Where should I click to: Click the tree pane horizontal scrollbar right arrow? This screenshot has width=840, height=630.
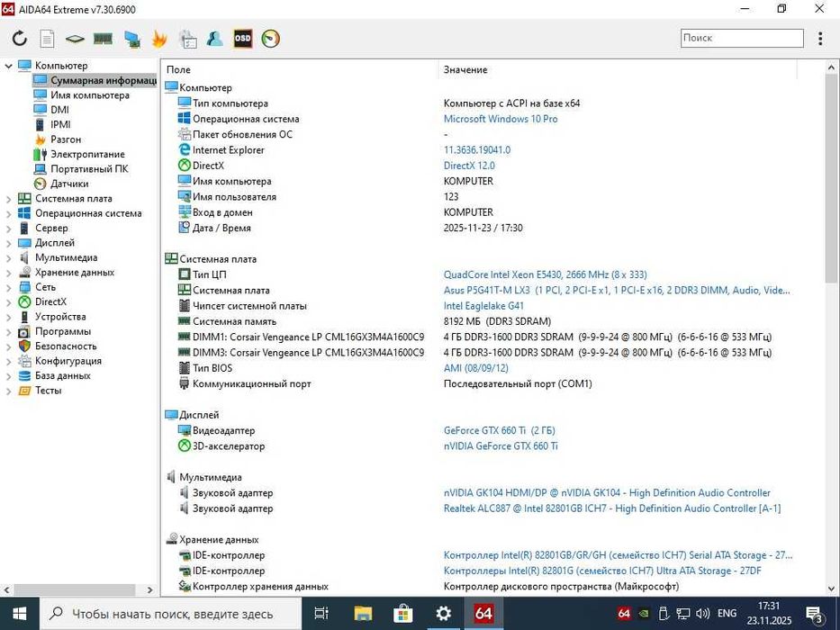point(150,589)
